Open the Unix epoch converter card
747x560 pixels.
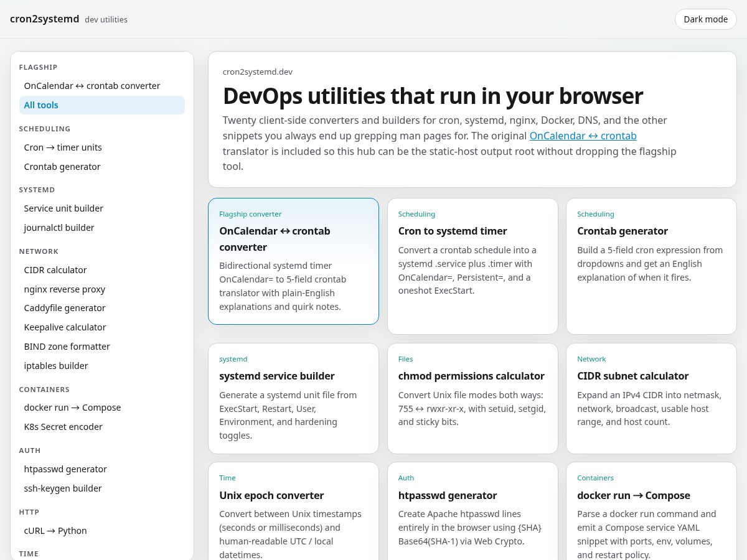(293, 511)
